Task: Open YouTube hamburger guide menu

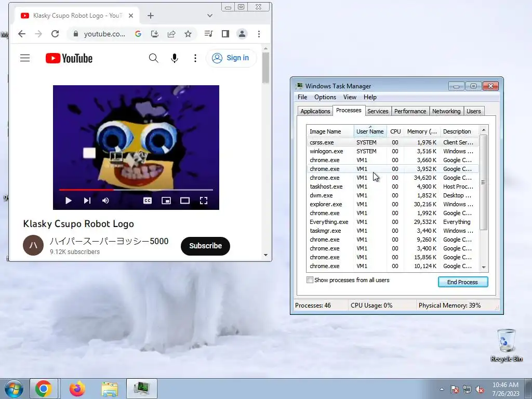Action: pyautogui.click(x=25, y=58)
